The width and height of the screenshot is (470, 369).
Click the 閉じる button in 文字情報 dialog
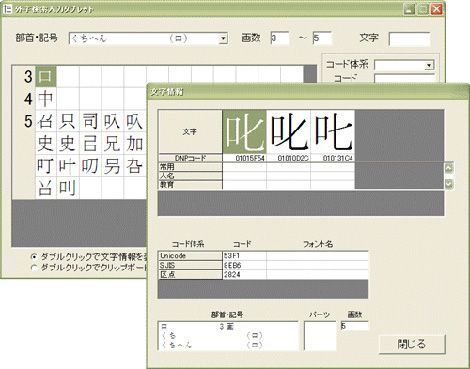click(x=412, y=344)
